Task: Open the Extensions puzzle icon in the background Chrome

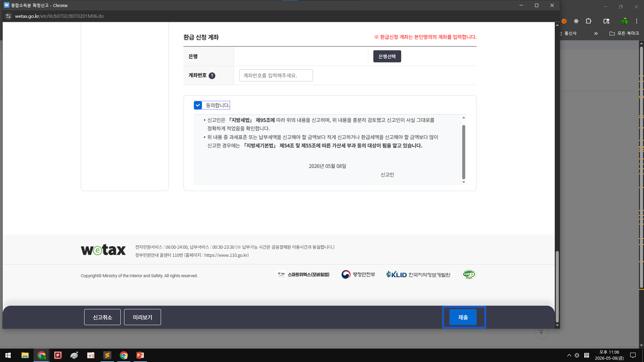Action: (588, 21)
